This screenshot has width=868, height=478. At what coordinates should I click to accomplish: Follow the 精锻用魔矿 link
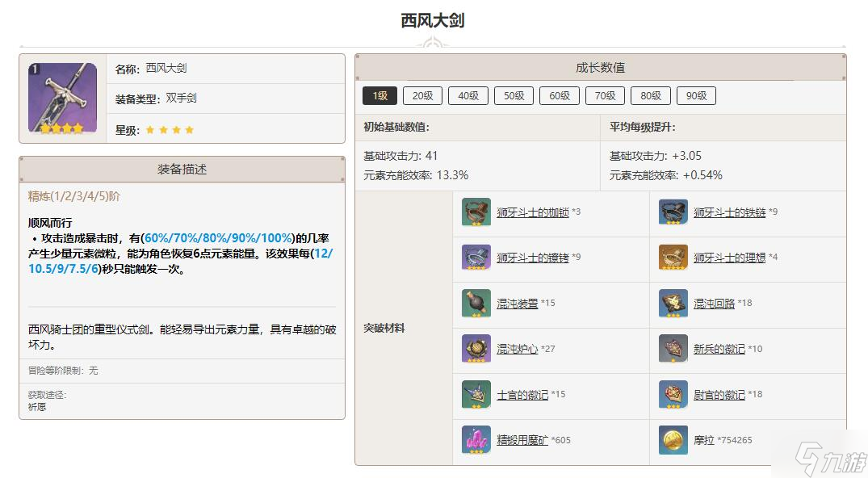click(522, 440)
